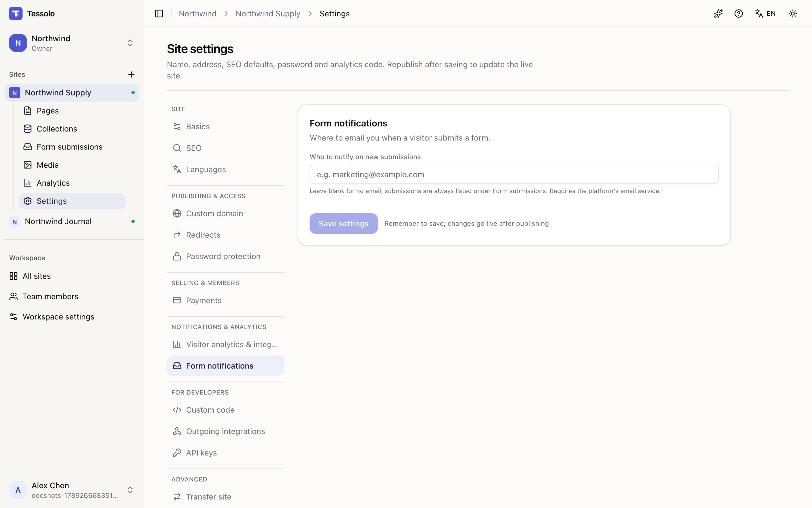Open Collections in the sidebar
The width and height of the screenshot is (812, 508).
click(x=72, y=129)
